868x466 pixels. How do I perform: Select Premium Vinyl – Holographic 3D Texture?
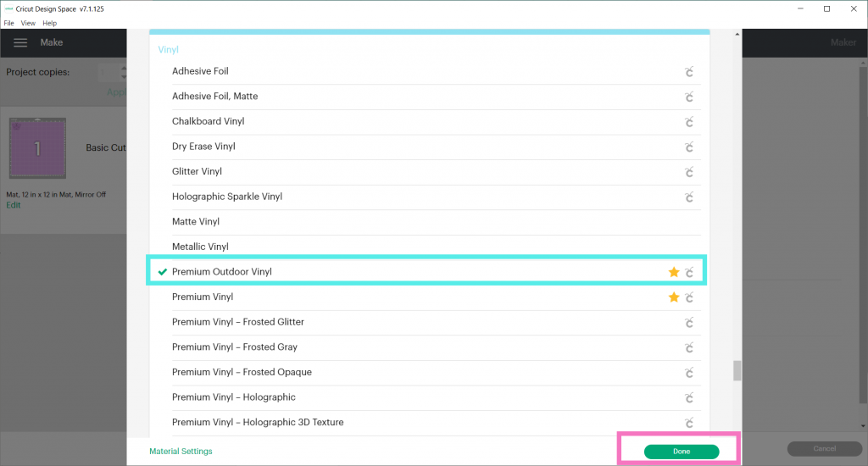coord(258,422)
